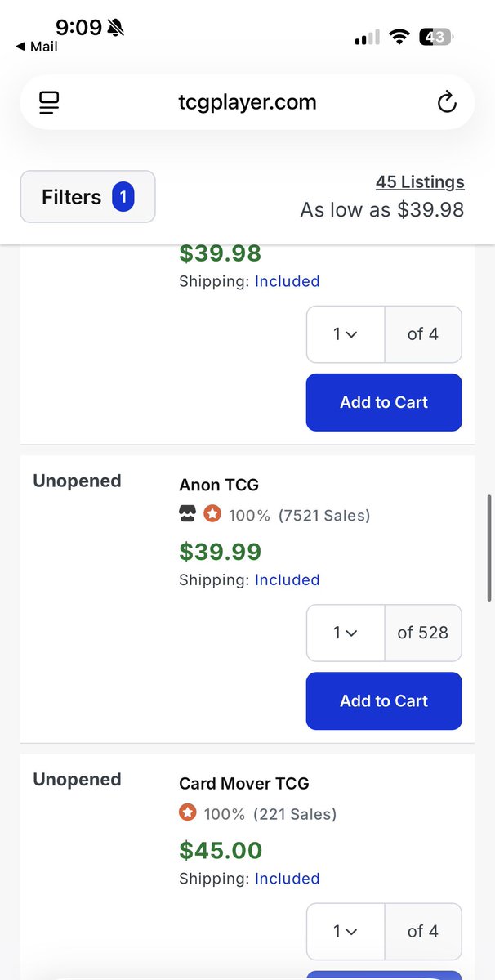Open the Card Mover TCG seller name
Screen dimensions: 495x980
click(x=244, y=783)
